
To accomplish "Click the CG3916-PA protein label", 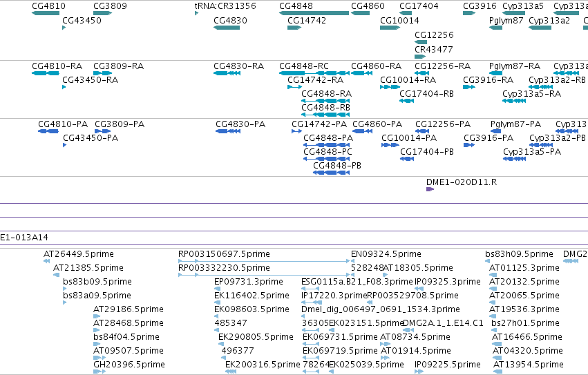I will 489,138.
